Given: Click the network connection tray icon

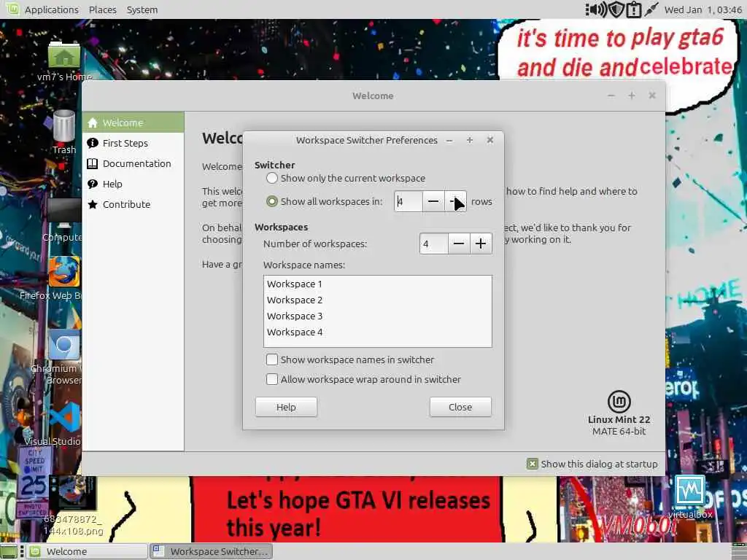Looking at the screenshot, I should click(651, 9).
